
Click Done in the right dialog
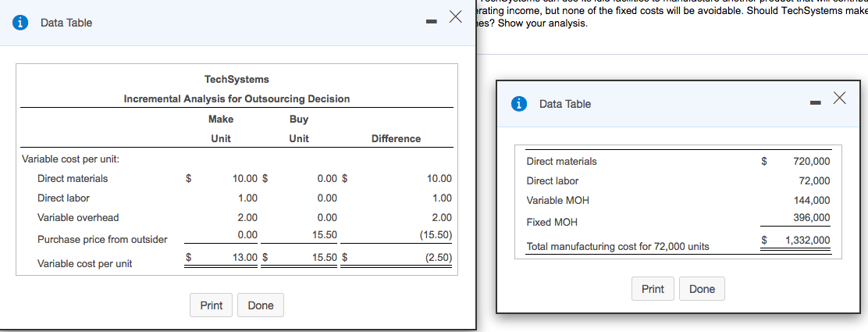click(x=702, y=289)
